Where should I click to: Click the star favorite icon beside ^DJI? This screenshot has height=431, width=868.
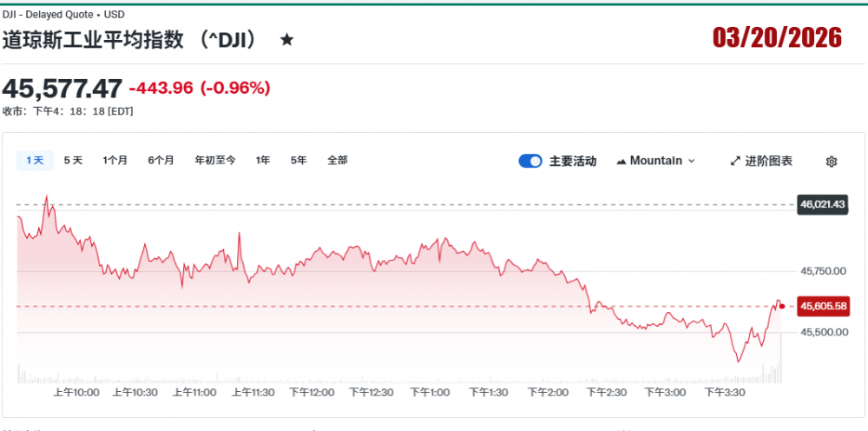click(287, 40)
